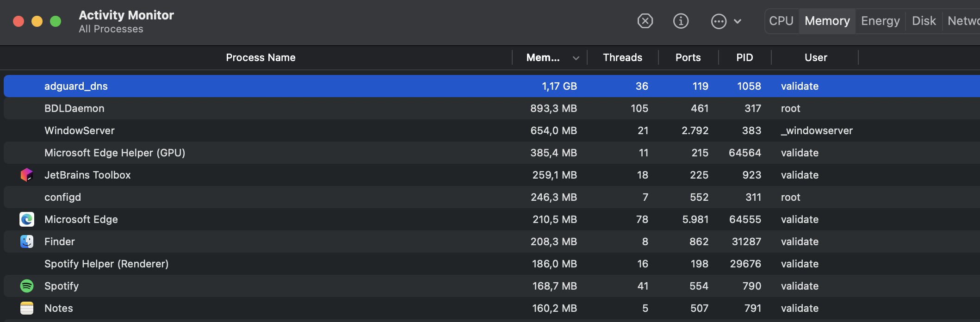Click the Notes app icon
The width and height of the screenshot is (980, 322).
pyautogui.click(x=27, y=308)
